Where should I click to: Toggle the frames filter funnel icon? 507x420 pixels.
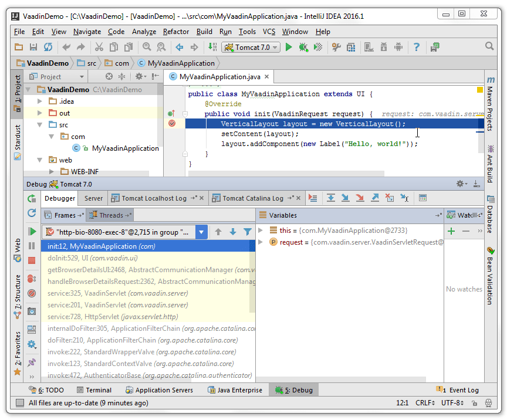pos(247,231)
